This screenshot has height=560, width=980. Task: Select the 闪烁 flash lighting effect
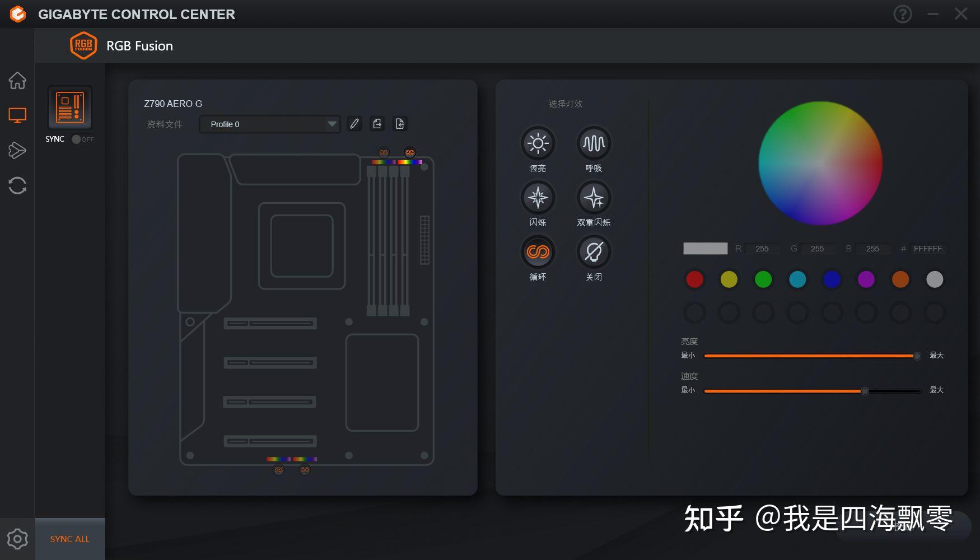[538, 198]
